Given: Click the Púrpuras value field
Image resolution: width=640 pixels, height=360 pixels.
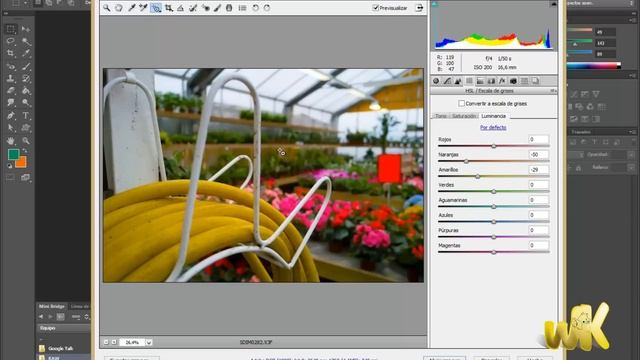Looking at the screenshot, I should pyautogui.click(x=538, y=230).
